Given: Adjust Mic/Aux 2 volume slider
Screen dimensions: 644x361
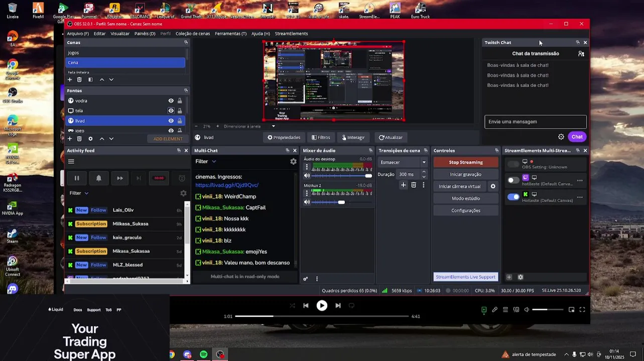Looking at the screenshot, I should 341,202.
